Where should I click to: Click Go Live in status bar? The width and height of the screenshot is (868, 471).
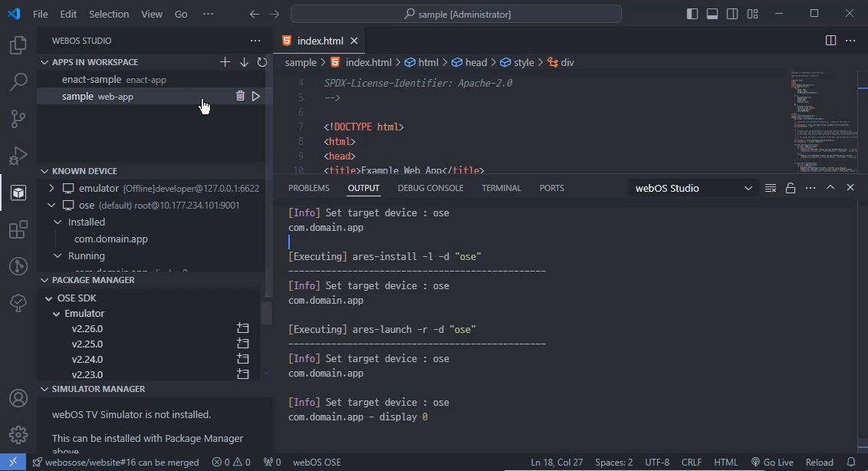pyautogui.click(x=772, y=462)
